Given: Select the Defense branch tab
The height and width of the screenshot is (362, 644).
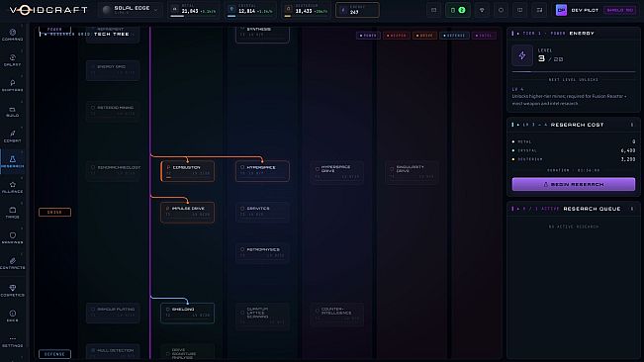Looking at the screenshot, I should 54,354.
